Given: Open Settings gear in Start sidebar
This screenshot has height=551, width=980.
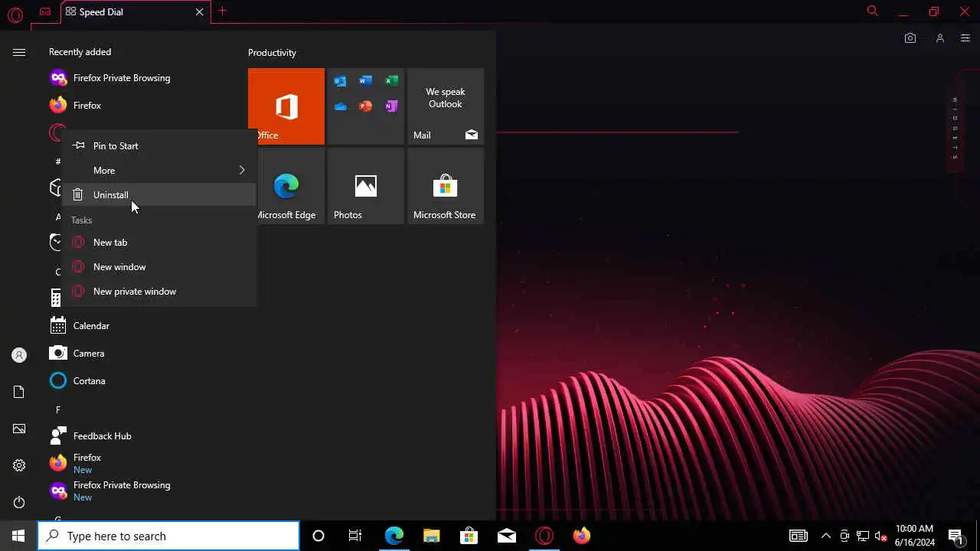Looking at the screenshot, I should coord(19,465).
